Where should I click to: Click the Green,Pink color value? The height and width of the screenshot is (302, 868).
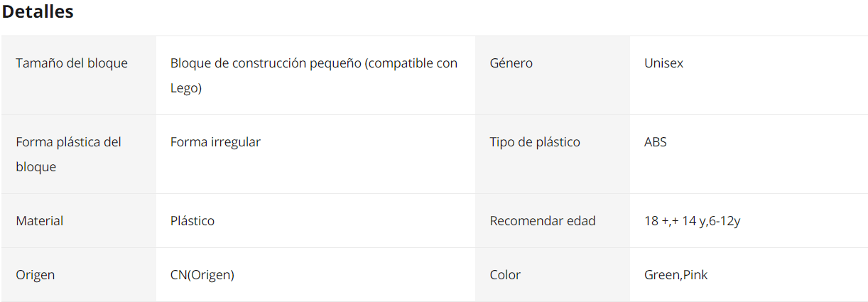676,275
